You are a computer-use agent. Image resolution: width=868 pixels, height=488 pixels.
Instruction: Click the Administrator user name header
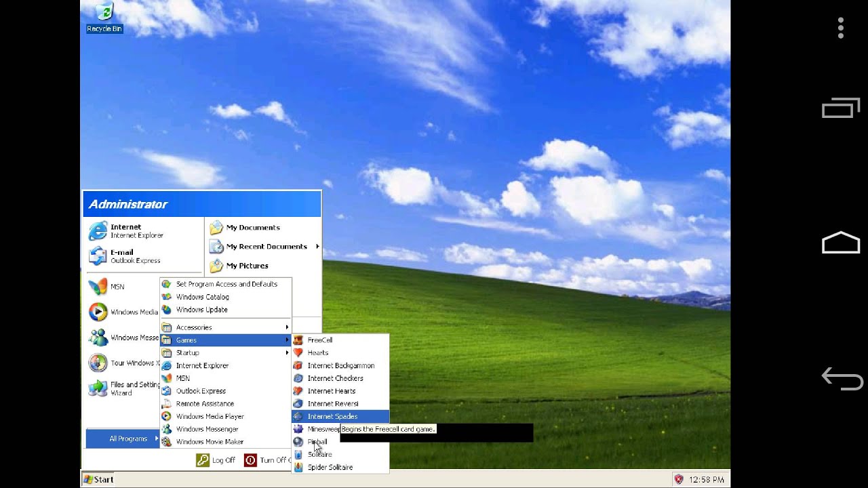[x=128, y=204]
